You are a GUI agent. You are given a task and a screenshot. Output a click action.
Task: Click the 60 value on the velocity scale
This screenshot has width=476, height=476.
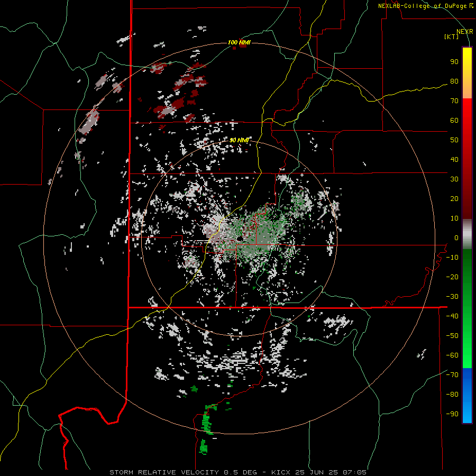[454, 121]
